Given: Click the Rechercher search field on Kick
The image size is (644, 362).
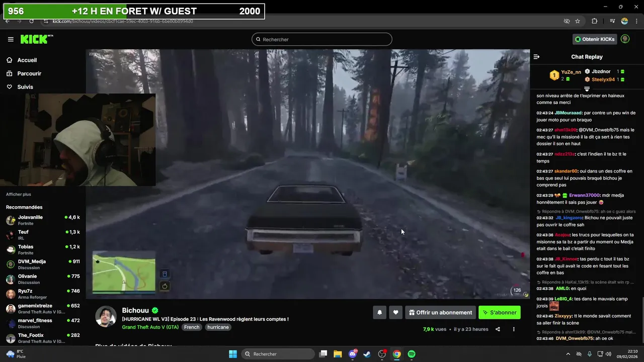Looking at the screenshot, I should tap(322, 39).
